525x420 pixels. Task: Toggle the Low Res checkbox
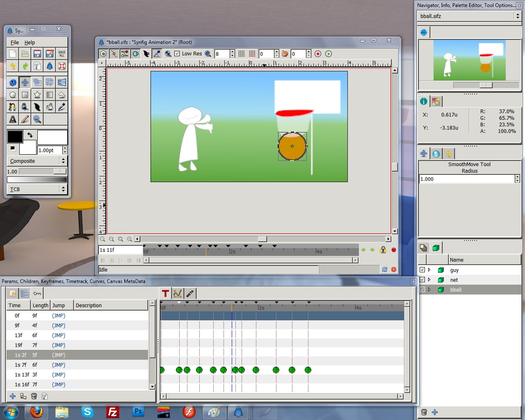click(x=177, y=54)
